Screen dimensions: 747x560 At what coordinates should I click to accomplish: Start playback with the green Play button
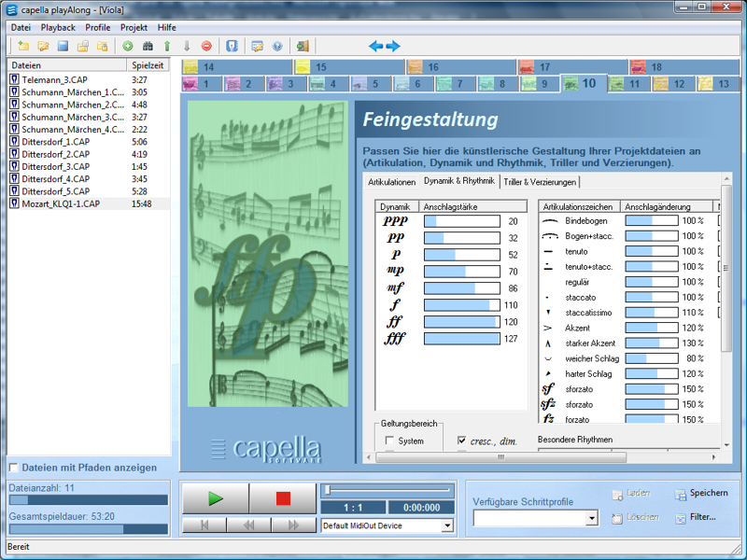216,498
